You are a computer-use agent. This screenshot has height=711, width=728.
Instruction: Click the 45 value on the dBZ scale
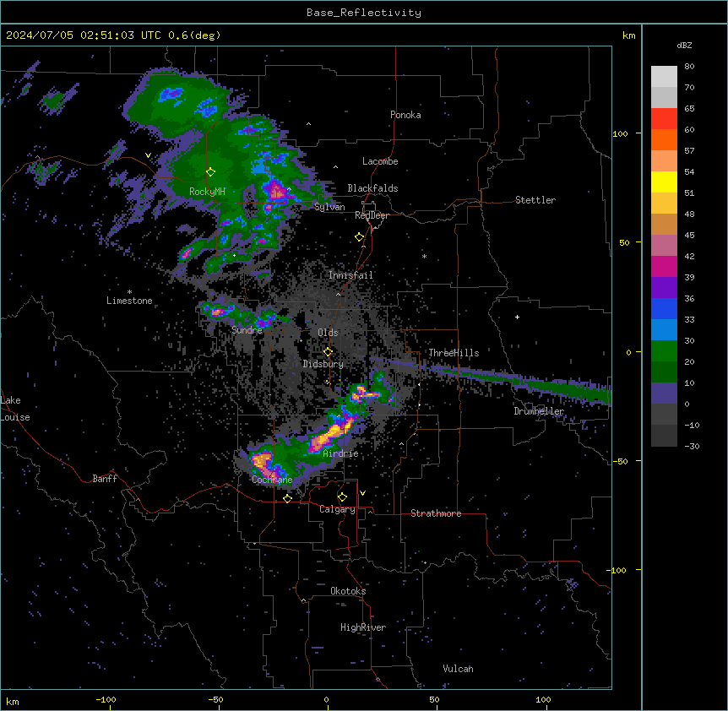click(x=689, y=236)
